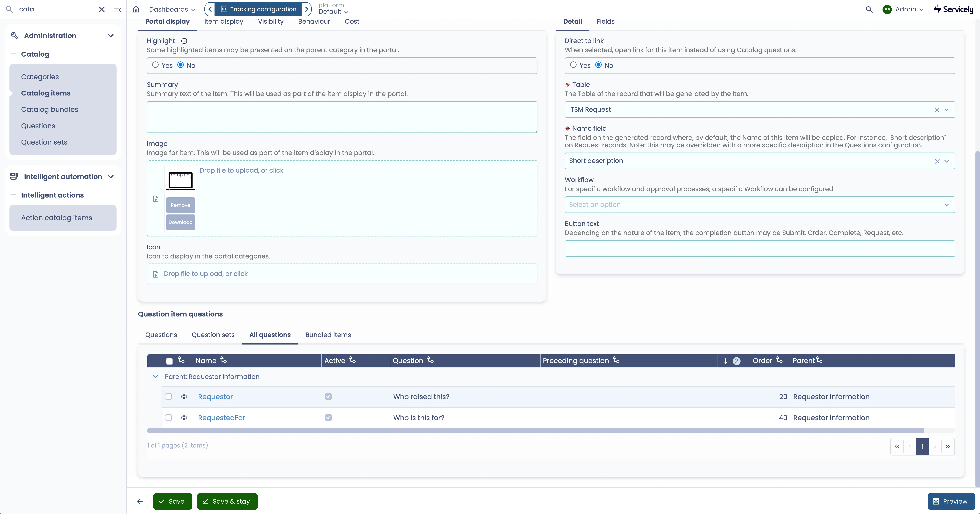Open the global search magnifier in header
980x514 pixels.
point(869,9)
